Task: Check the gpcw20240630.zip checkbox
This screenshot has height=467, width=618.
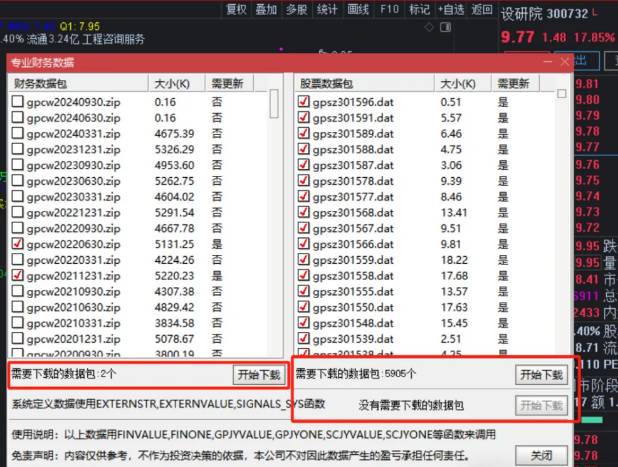Action: point(17,117)
